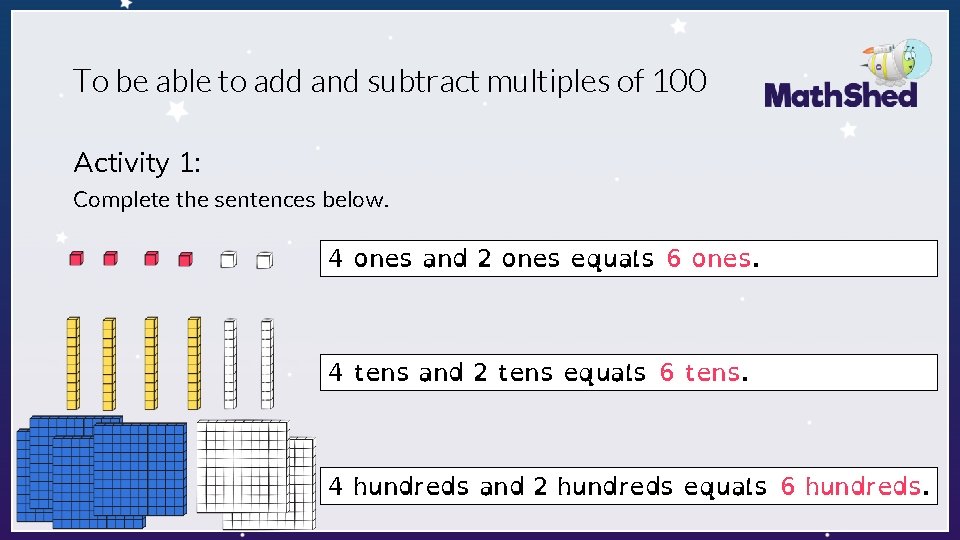The width and height of the screenshot is (960, 540).
Task: Select the fourth red ones cube
Action: click(186, 259)
